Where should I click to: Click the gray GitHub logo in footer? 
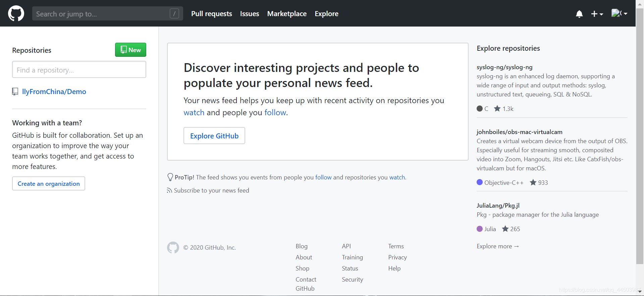pyautogui.click(x=173, y=248)
